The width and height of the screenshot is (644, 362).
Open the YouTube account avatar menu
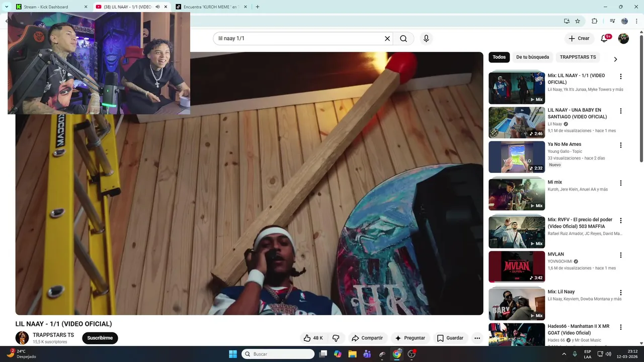pyautogui.click(x=623, y=38)
